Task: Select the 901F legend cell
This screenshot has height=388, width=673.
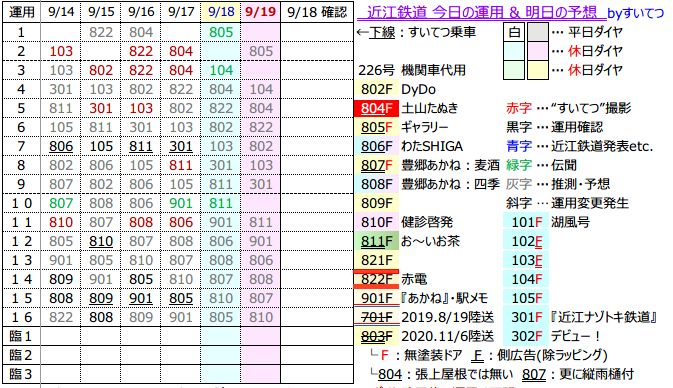Action: 376,298
